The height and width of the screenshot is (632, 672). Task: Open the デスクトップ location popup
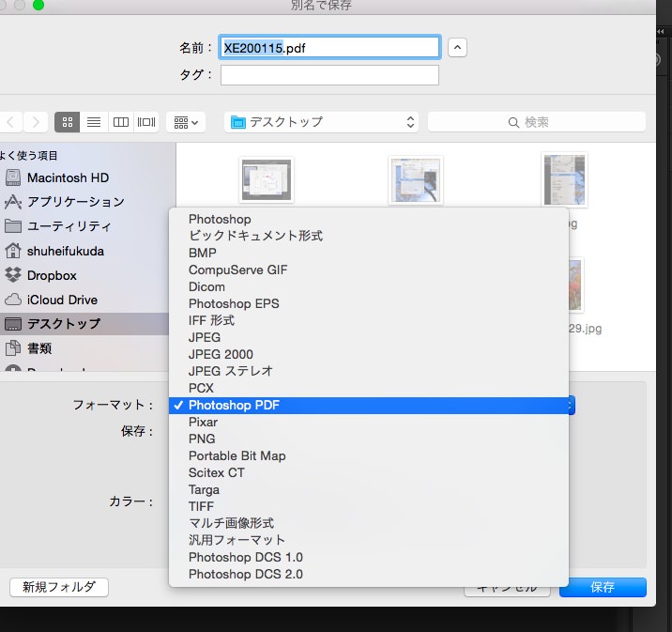click(x=321, y=122)
